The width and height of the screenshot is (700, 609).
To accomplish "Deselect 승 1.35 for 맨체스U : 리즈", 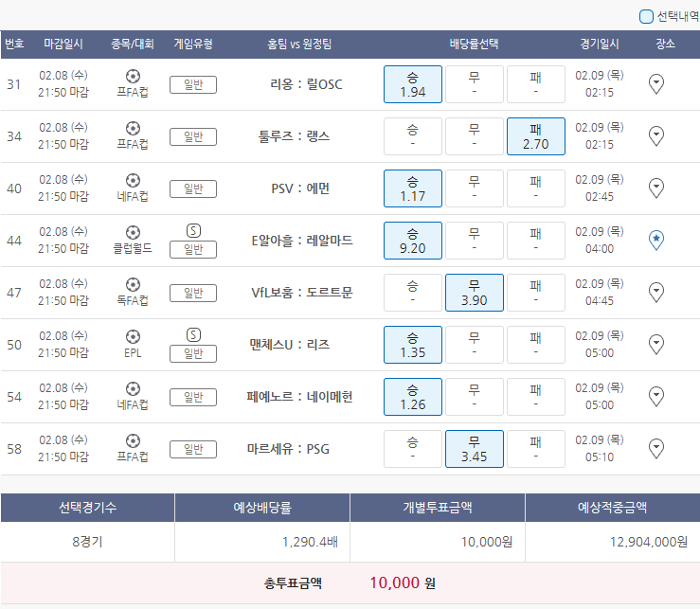I will click(412, 345).
